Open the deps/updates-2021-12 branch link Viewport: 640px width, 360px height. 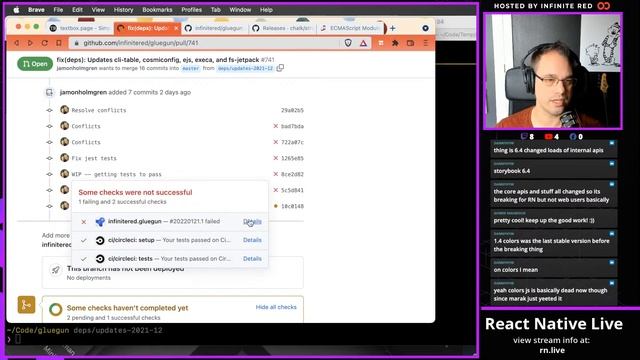pyautogui.click(x=245, y=69)
